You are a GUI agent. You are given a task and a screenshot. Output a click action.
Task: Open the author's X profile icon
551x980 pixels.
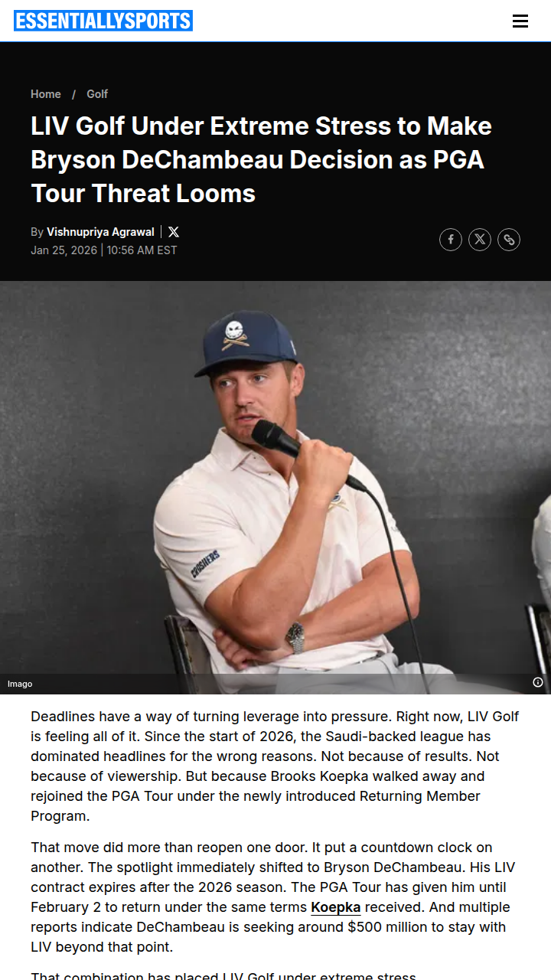tap(174, 232)
